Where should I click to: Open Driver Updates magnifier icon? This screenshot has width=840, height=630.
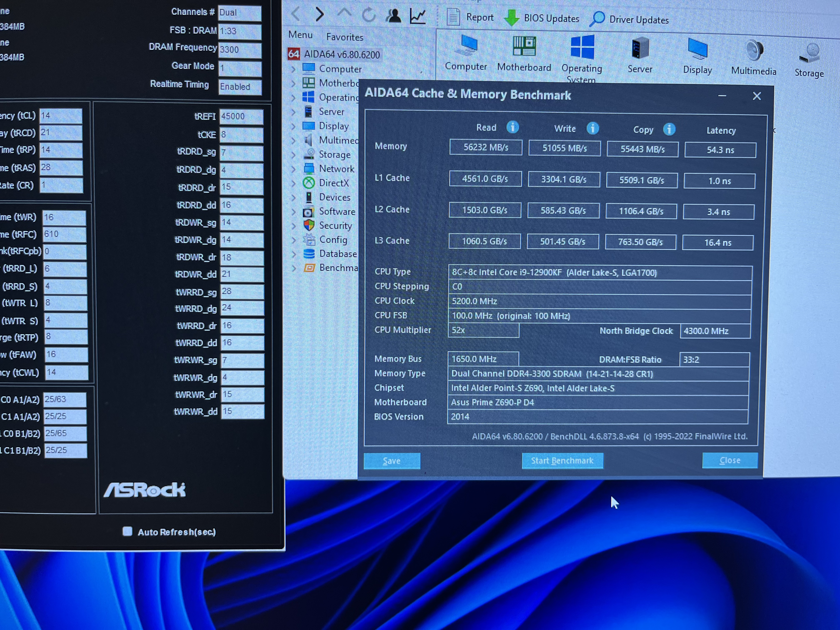click(597, 19)
